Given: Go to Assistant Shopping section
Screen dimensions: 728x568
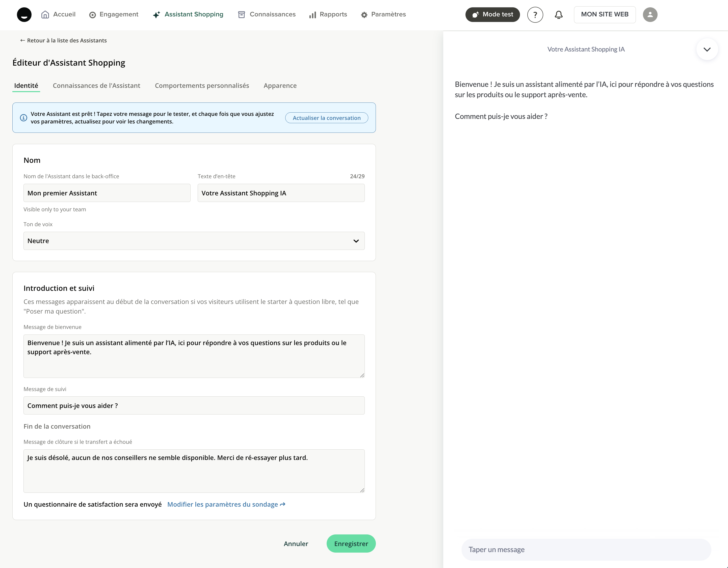Looking at the screenshot, I should tap(188, 14).
